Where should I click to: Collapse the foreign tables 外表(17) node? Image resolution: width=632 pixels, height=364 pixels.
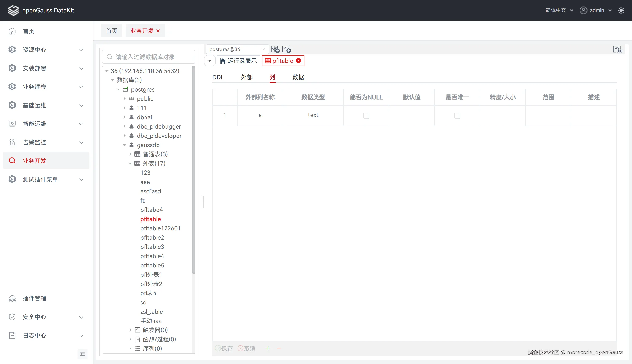coord(130,163)
